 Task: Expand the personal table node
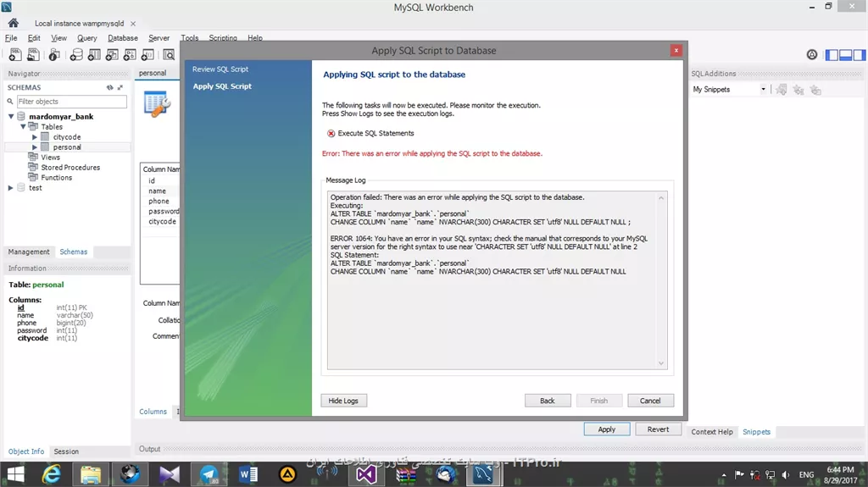coord(35,147)
